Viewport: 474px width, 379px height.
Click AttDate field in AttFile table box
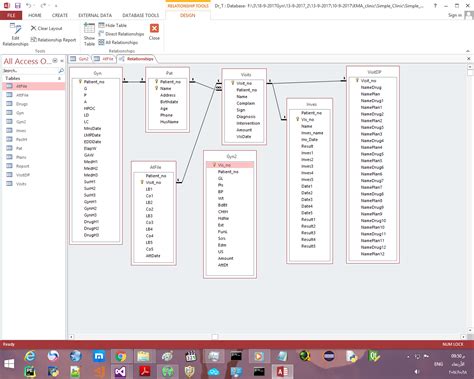click(153, 256)
